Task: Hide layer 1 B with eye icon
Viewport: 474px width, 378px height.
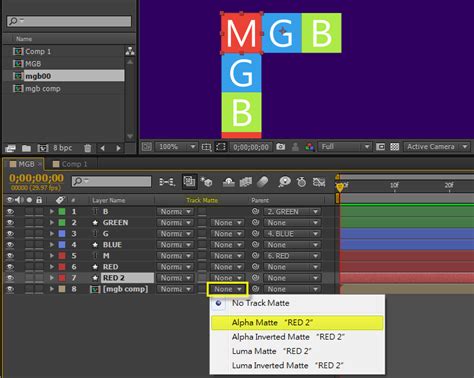Action: pyautogui.click(x=10, y=211)
